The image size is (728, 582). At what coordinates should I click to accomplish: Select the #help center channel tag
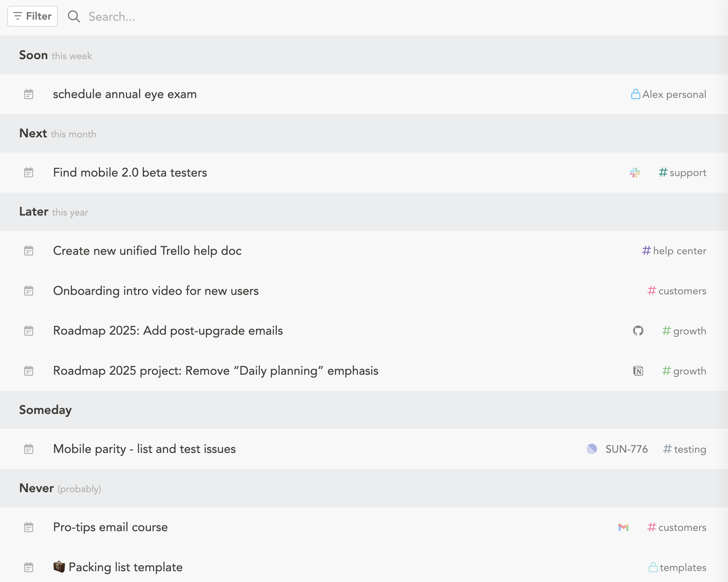click(674, 251)
